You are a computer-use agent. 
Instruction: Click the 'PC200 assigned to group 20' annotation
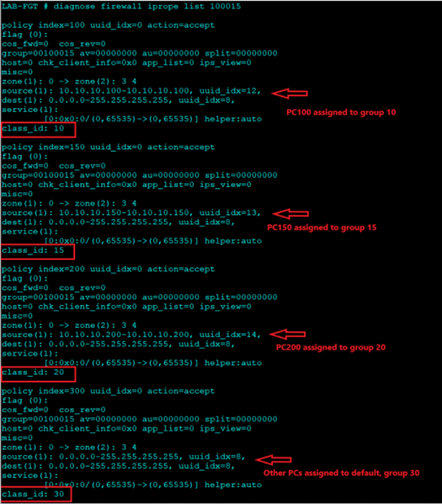pos(331,347)
